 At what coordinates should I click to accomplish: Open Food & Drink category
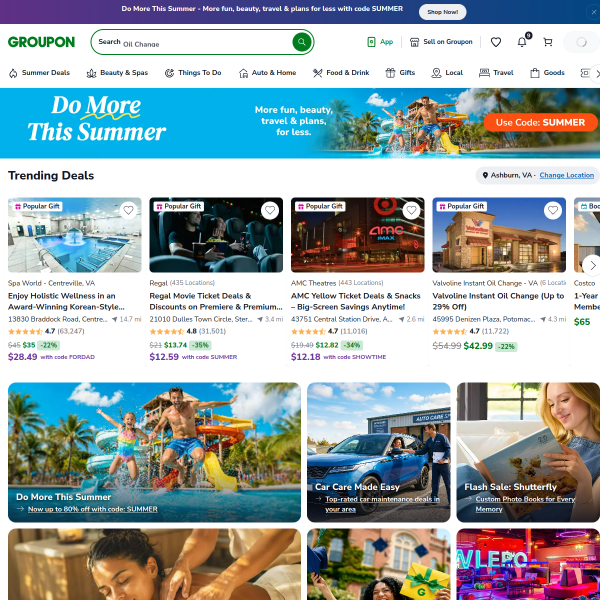coord(341,73)
